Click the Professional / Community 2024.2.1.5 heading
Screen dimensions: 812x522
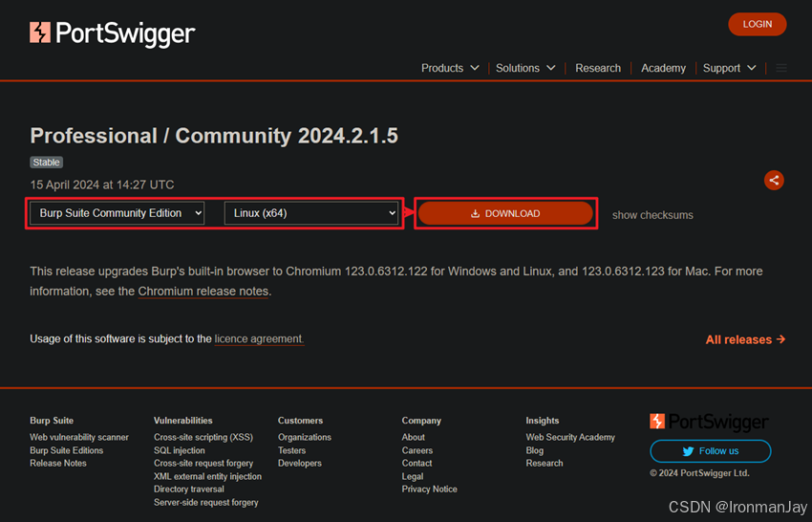(214, 136)
